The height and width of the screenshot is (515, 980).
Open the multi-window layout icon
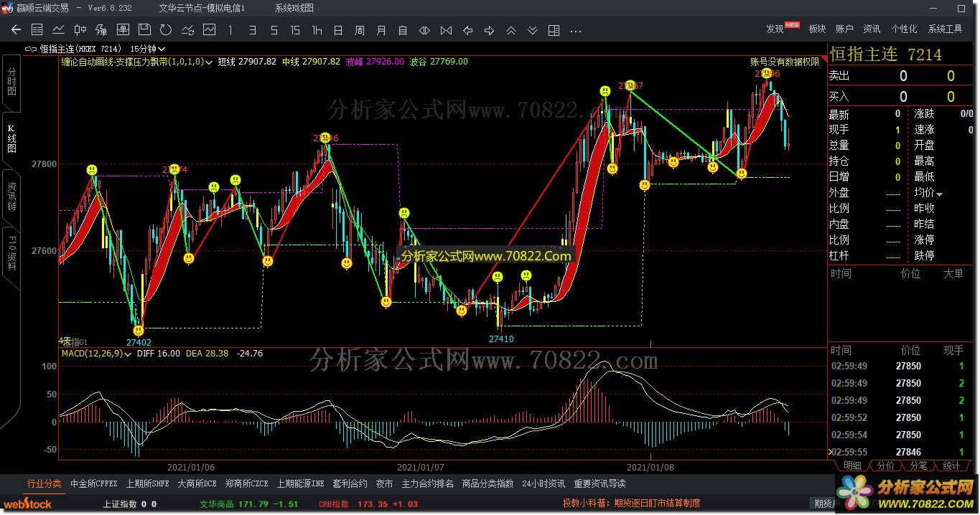554,30
